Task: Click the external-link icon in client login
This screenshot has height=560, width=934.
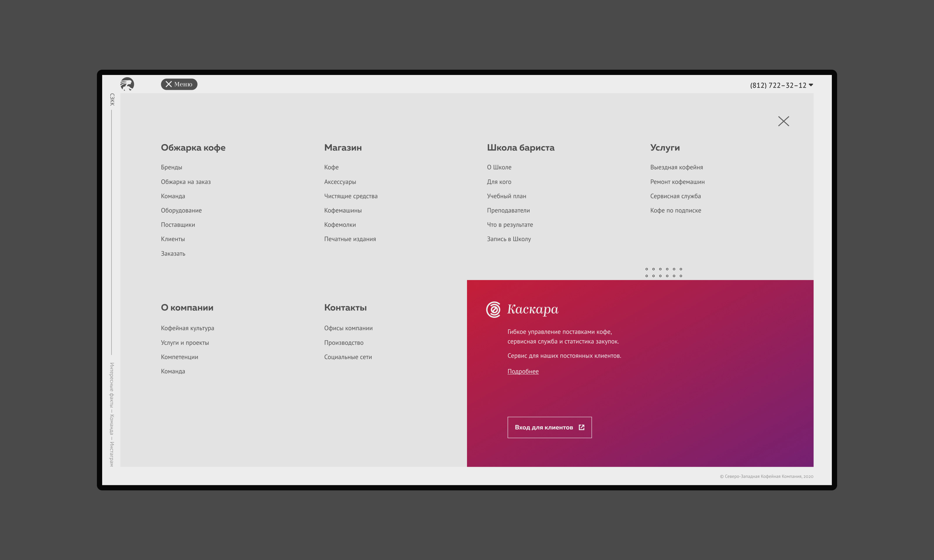Action: pos(581,427)
